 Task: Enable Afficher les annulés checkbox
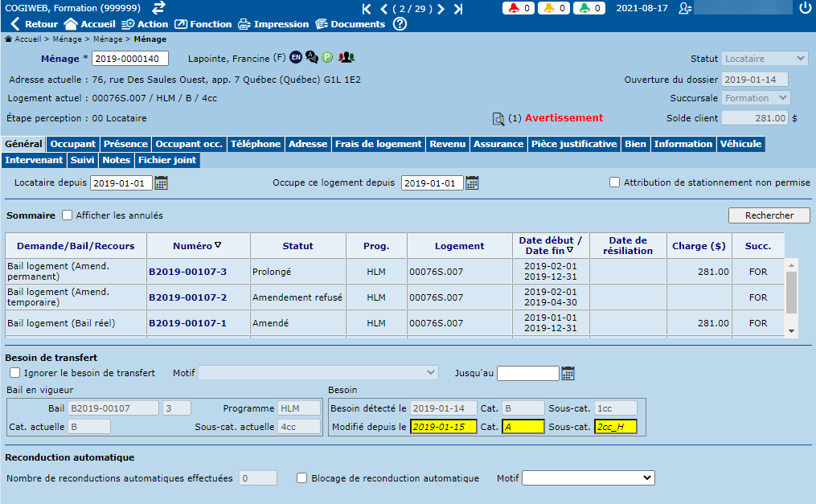click(x=68, y=215)
